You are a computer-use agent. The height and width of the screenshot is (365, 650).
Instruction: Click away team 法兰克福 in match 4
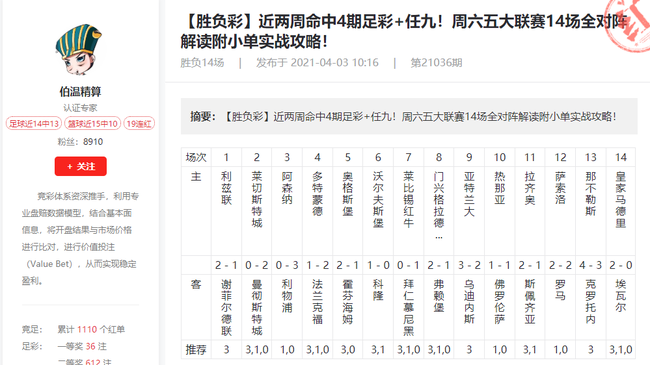coord(318,302)
